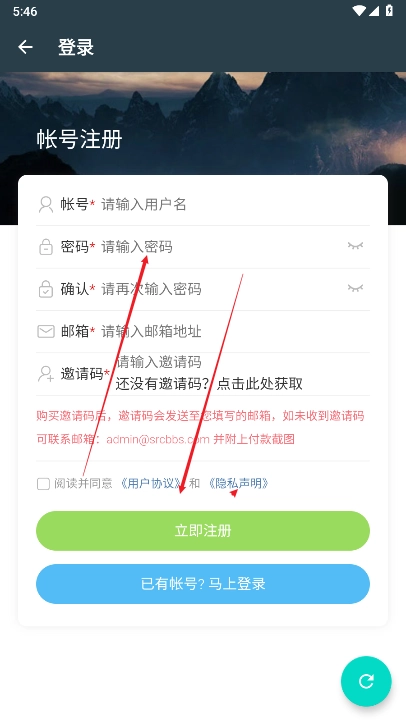The height and width of the screenshot is (721, 406).
Task: Tap the blue 已有帐号?马上登录 button
Action: (203, 584)
